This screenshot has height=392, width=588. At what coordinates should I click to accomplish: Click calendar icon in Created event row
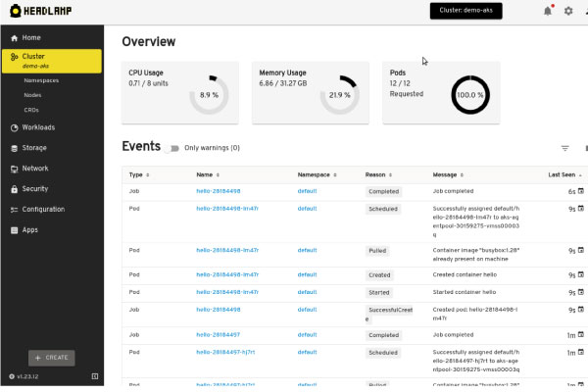pos(581,274)
